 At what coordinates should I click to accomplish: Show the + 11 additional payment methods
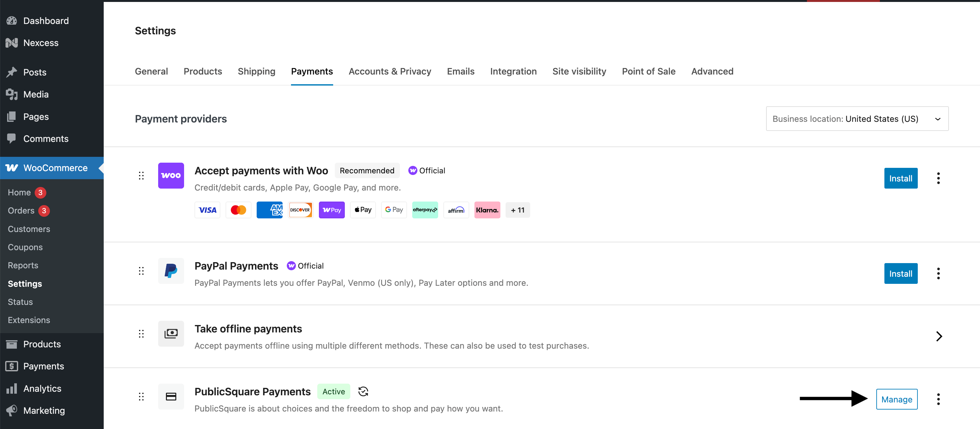click(x=518, y=210)
